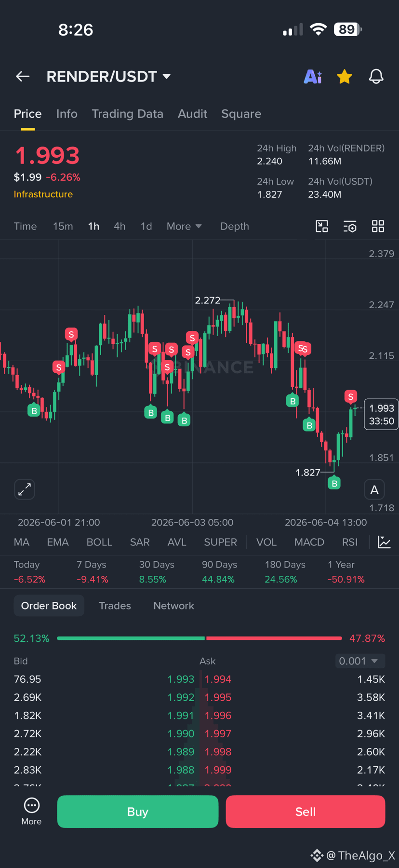Image resolution: width=399 pixels, height=868 pixels.
Task: Select the 1h chart interval
Action: pyautogui.click(x=93, y=226)
